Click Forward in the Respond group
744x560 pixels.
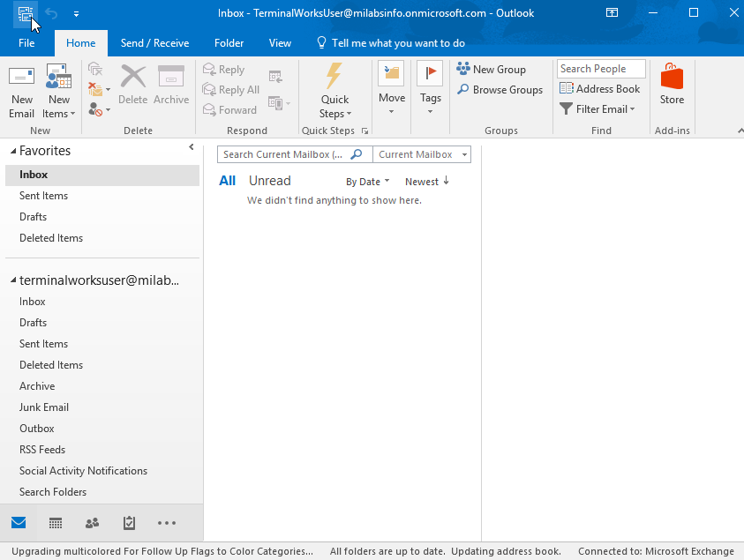(x=229, y=110)
